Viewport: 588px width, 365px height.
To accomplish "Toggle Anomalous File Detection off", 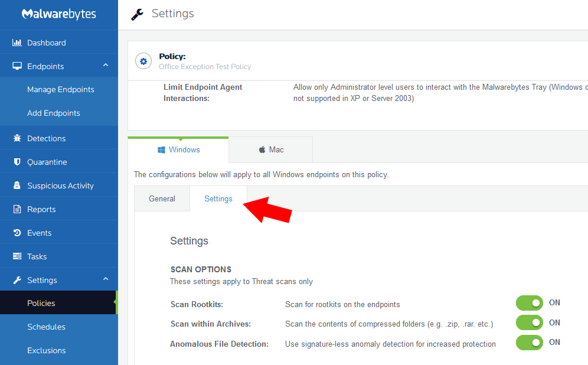I will tap(529, 342).
